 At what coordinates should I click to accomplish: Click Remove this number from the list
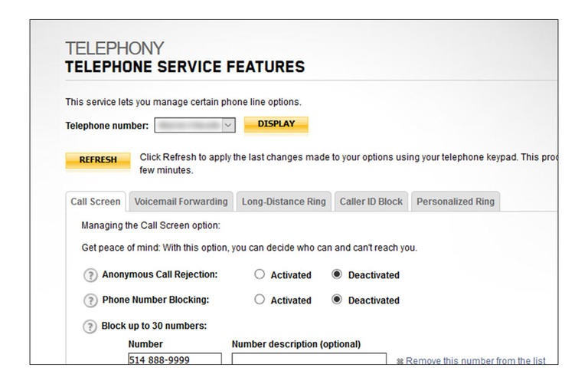click(x=475, y=361)
